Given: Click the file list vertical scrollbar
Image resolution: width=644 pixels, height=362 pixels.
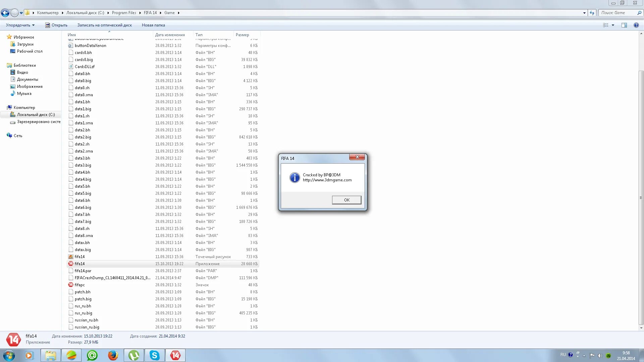Looking at the screenshot, I should [641, 197].
